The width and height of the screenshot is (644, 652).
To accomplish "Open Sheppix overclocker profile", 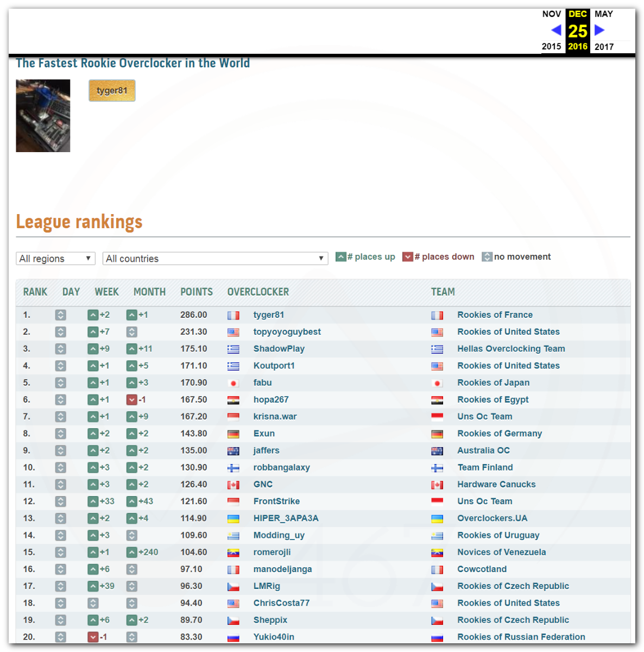I will point(270,620).
